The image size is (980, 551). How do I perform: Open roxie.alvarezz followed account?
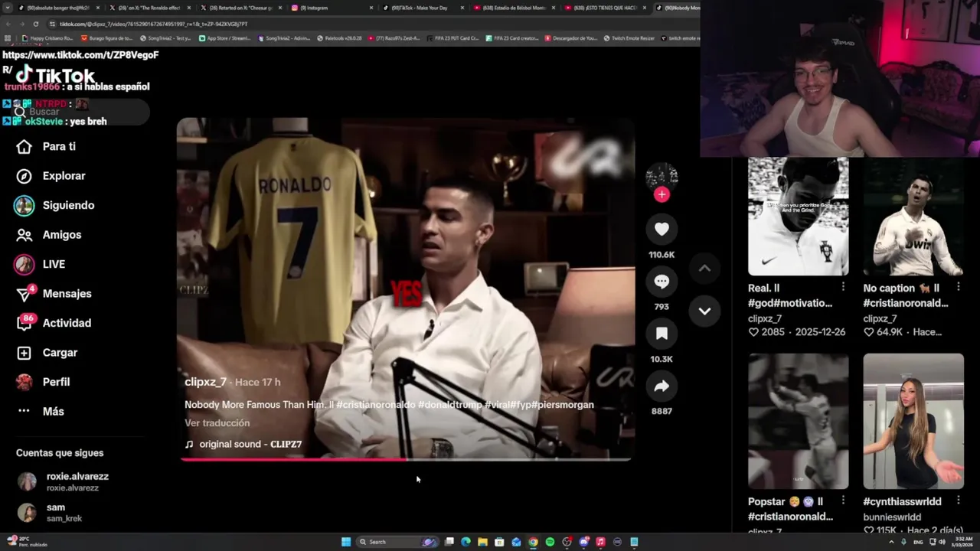[x=63, y=481]
